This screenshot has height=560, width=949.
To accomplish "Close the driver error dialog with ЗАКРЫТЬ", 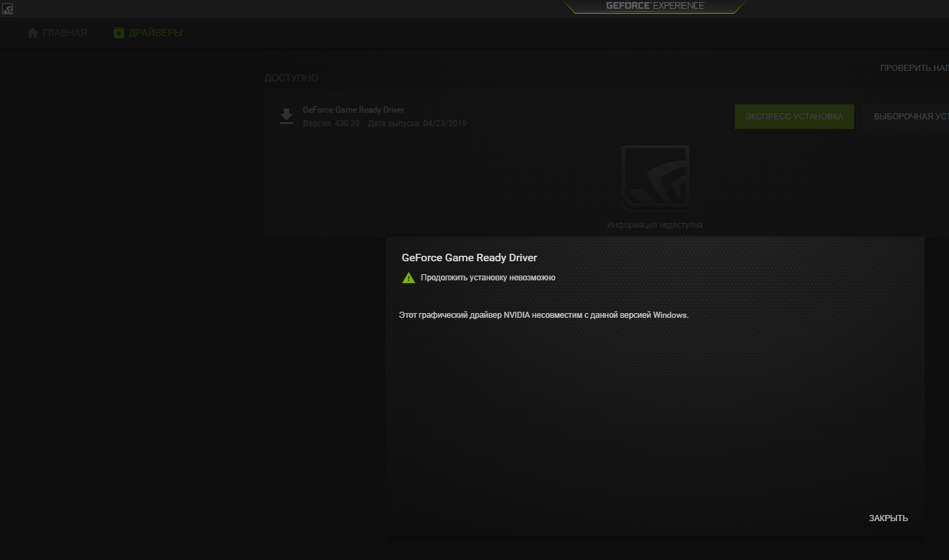I will tap(888, 518).
